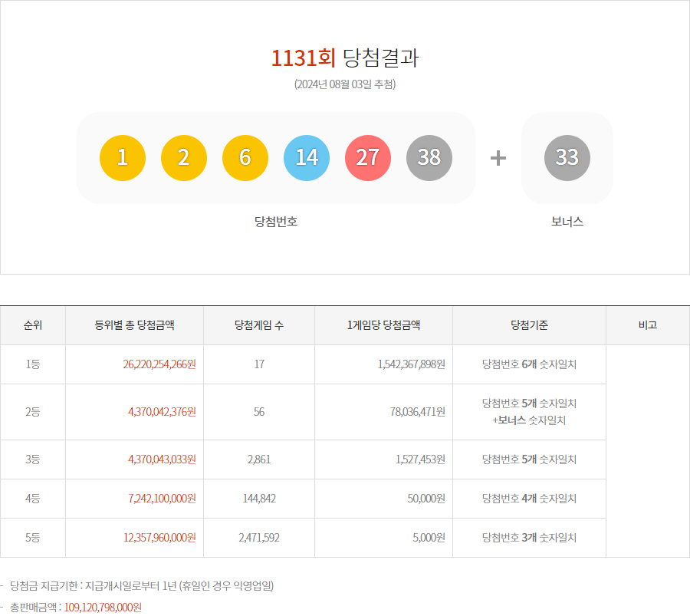The image size is (690, 616).
Task: Click the plus sign before the bonus ball
Action: 498,158
